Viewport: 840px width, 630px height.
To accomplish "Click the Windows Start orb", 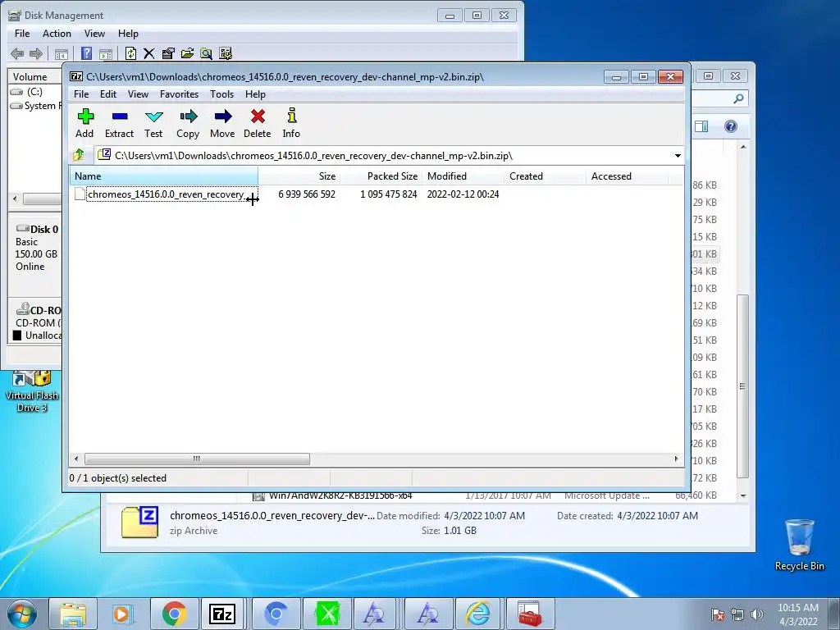I will (x=22, y=614).
